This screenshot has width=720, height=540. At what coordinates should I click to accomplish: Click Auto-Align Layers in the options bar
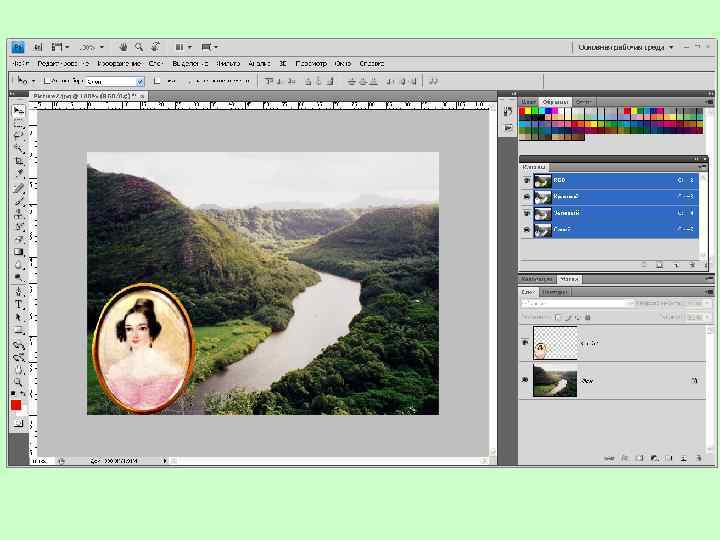pyautogui.click(x=433, y=81)
